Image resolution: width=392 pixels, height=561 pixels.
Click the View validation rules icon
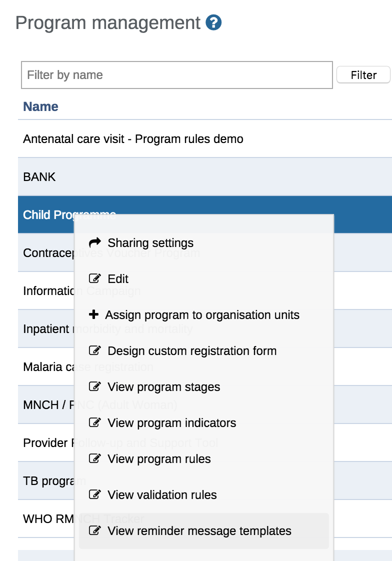94,495
